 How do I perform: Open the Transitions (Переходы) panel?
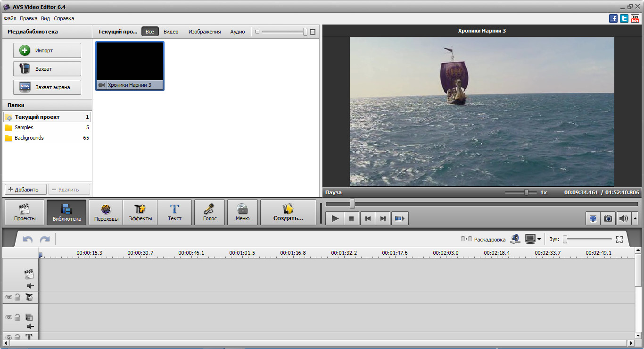click(x=106, y=213)
